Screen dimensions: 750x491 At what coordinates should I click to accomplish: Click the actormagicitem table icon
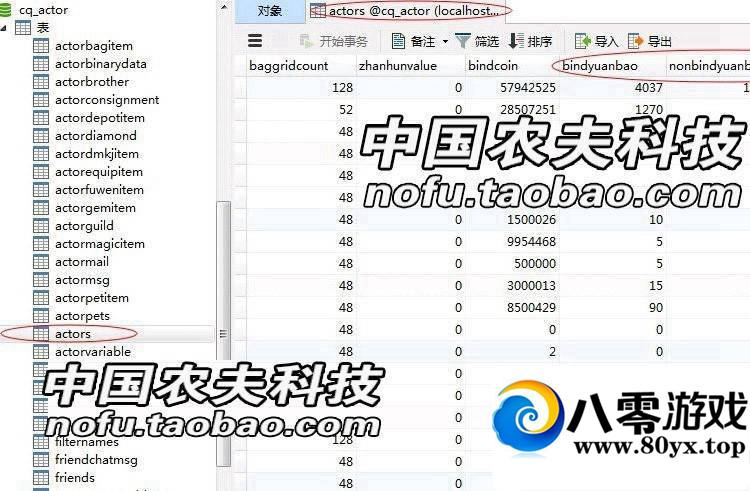point(41,244)
